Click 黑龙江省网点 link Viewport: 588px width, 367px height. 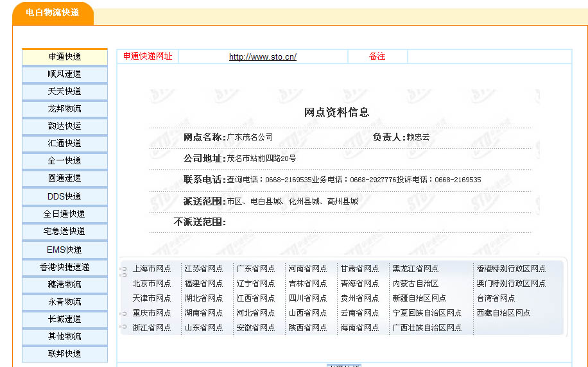pyautogui.click(x=415, y=269)
